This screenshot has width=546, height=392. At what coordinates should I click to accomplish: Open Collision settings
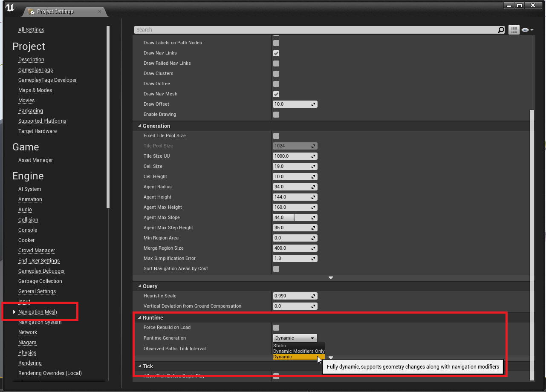(x=28, y=220)
